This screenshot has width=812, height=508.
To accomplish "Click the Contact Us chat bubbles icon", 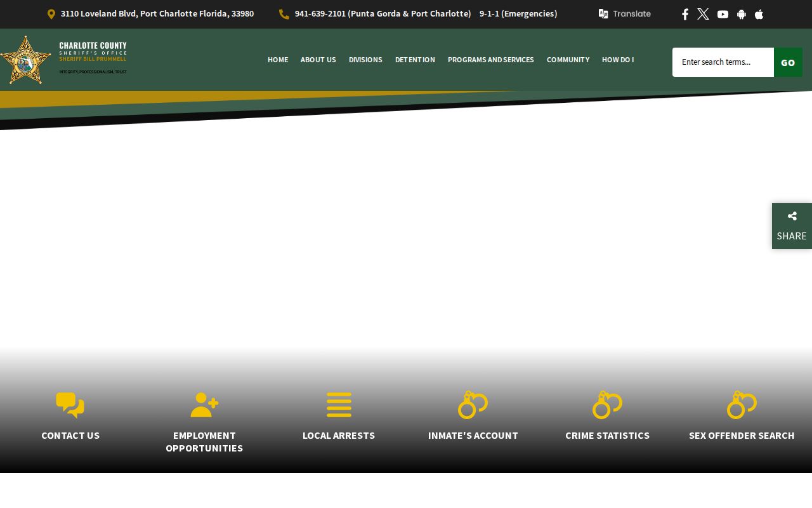I will [x=70, y=405].
